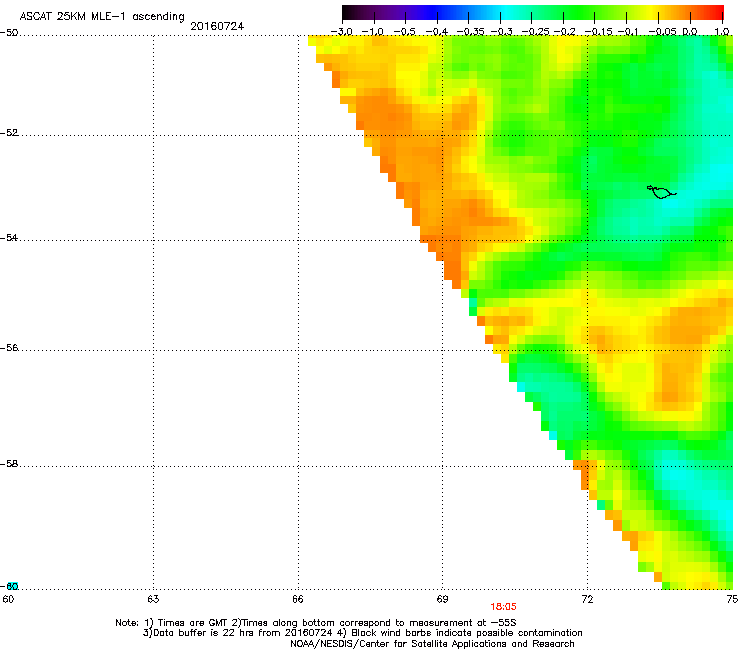Click the latitude label -54
This screenshot has width=740, height=650.
click(x=9, y=237)
